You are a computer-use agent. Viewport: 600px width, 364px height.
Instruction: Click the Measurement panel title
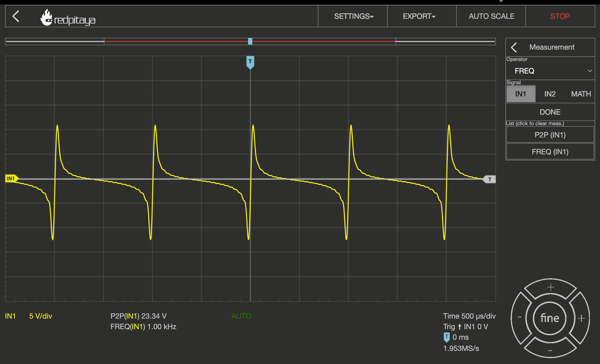pyautogui.click(x=552, y=47)
